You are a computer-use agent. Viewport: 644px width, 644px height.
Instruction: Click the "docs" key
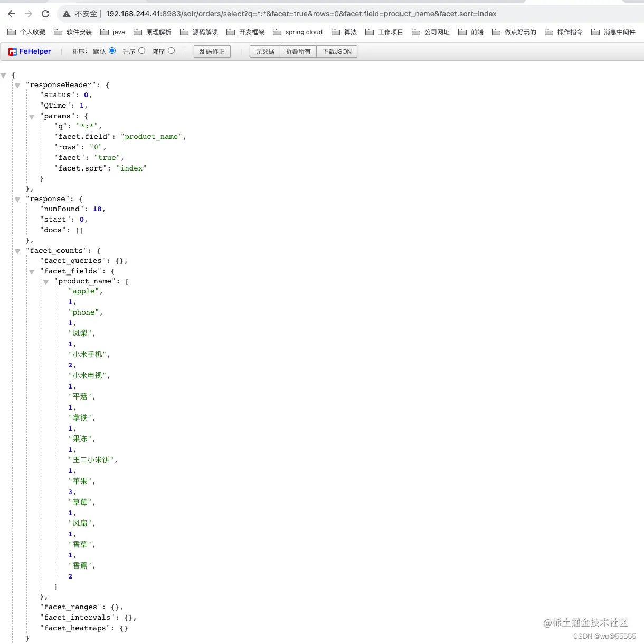pyautogui.click(x=53, y=230)
